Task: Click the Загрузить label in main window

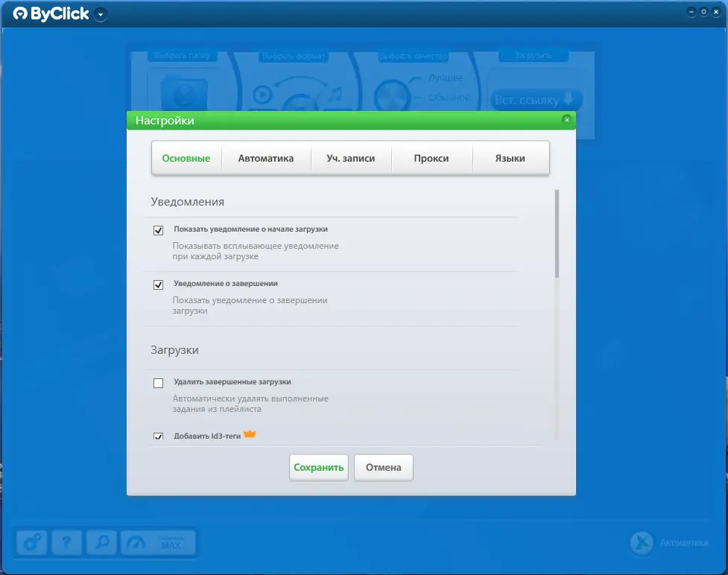Action: point(534,56)
